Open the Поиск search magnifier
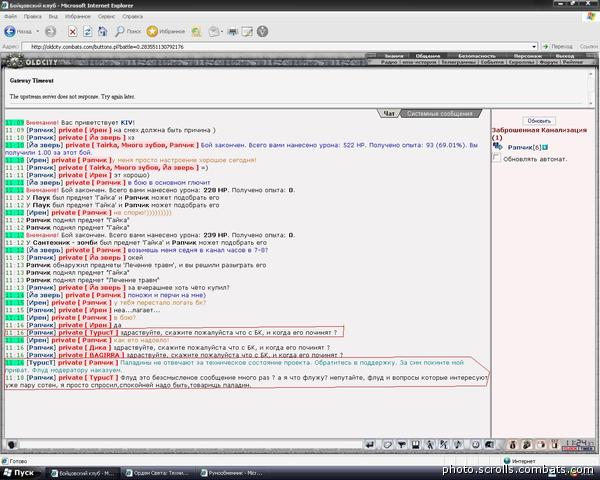The image size is (600, 480). pos(128,31)
